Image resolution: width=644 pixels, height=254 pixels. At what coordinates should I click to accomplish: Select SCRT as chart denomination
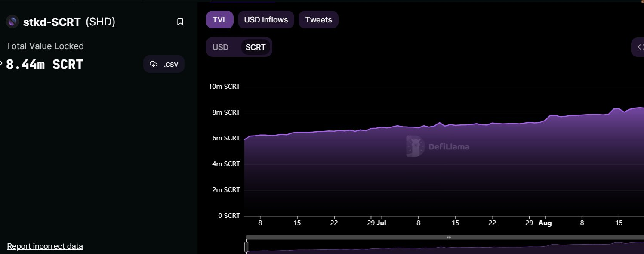click(x=256, y=47)
